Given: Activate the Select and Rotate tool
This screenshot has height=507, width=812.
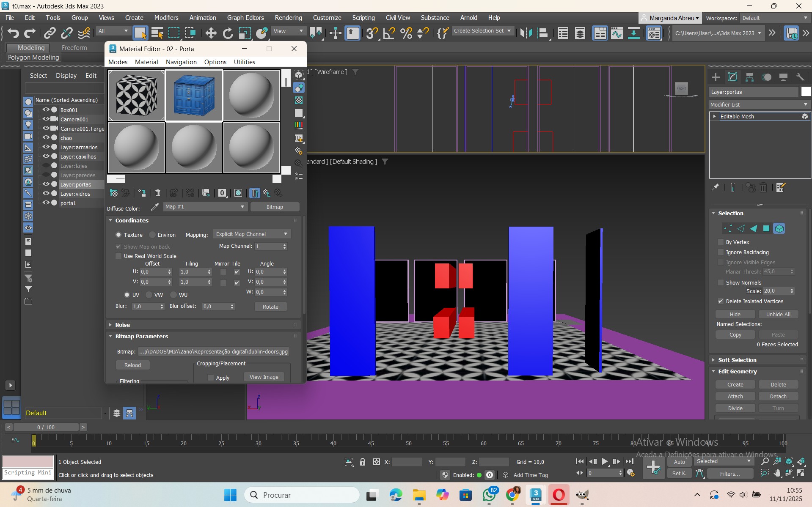Looking at the screenshot, I should point(228,33).
